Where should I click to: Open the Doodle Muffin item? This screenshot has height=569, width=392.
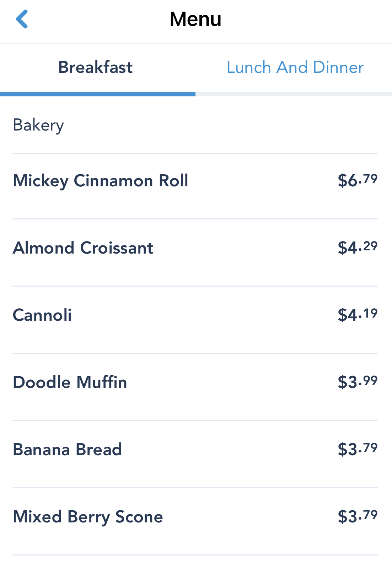(x=70, y=382)
